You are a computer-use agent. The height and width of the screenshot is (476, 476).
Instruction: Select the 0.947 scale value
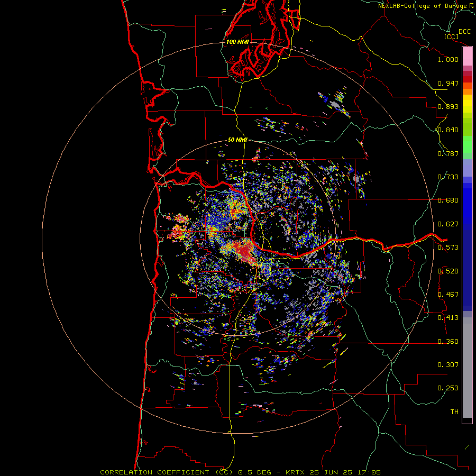point(448,83)
